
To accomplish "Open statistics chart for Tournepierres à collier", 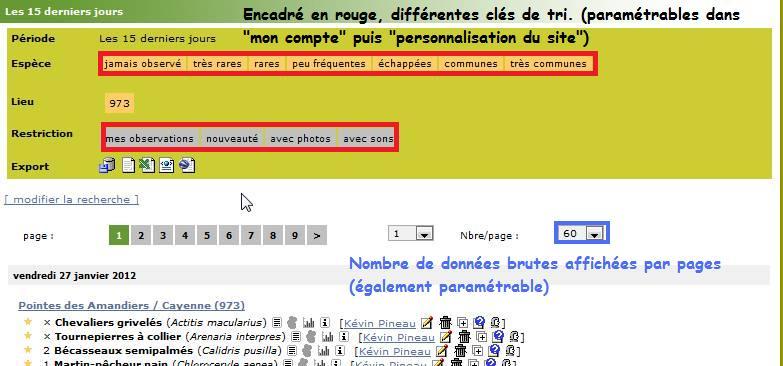I will click(328, 337).
